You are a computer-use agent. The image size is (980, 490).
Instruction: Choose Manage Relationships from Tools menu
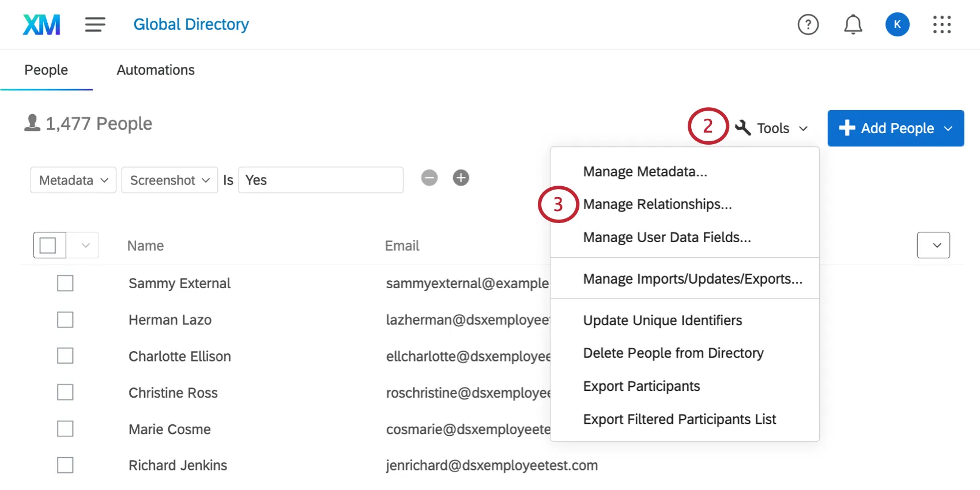pos(657,205)
